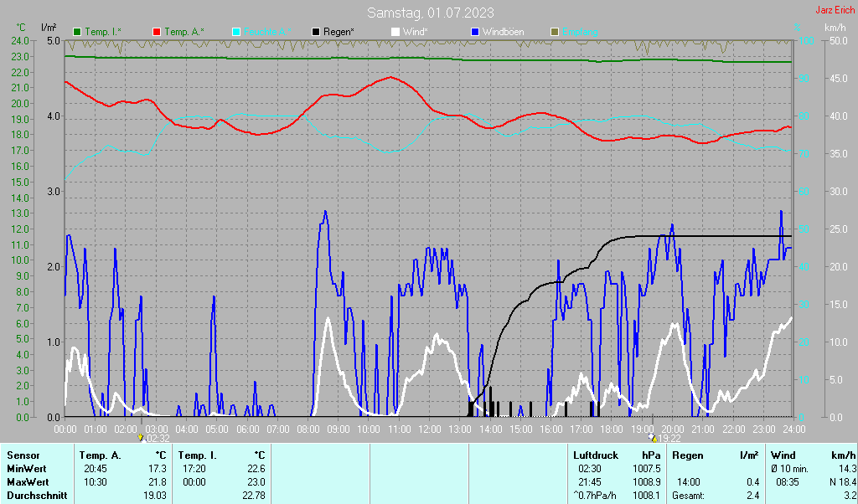Click the wind time '08:35'
The width and height of the screenshot is (858, 504).
(x=788, y=483)
